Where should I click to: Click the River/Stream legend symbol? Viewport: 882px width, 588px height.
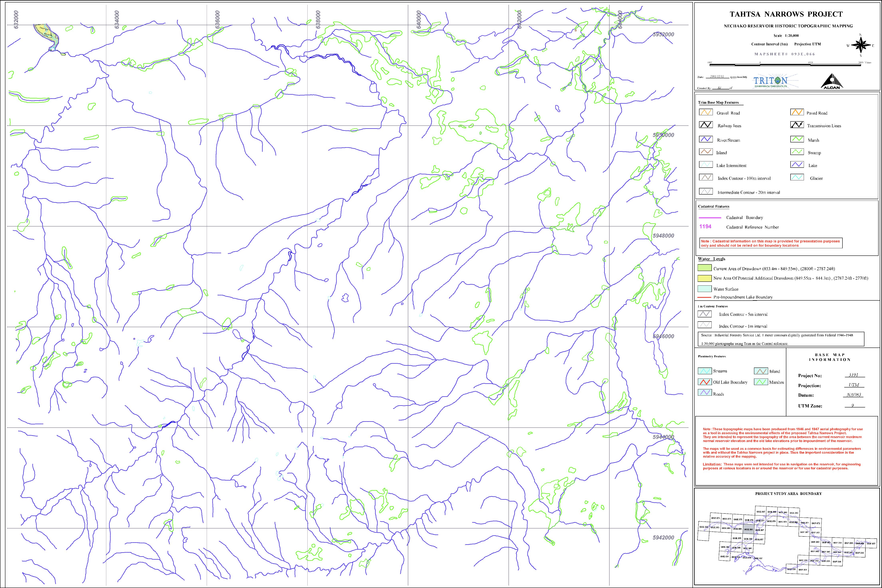point(706,139)
